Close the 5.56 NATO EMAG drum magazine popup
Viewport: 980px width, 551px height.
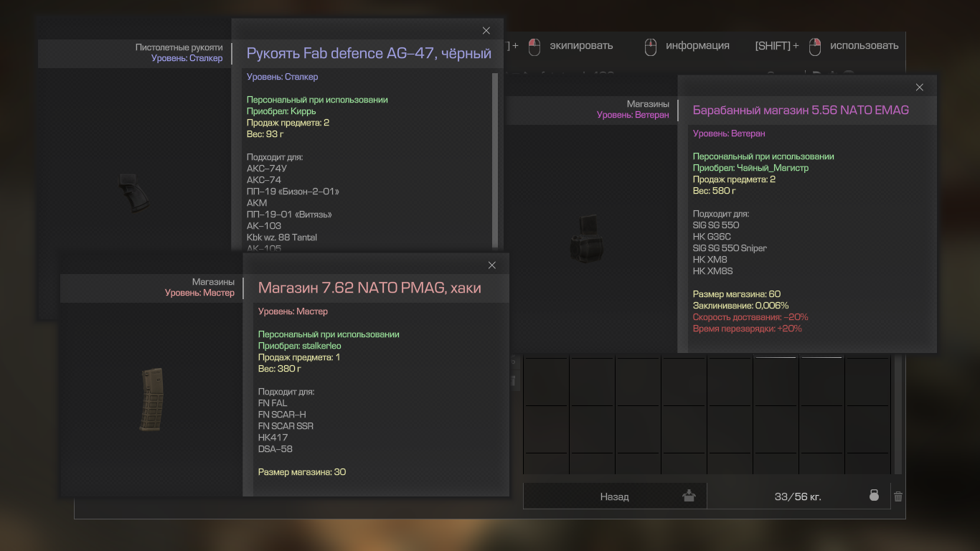coord(920,87)
